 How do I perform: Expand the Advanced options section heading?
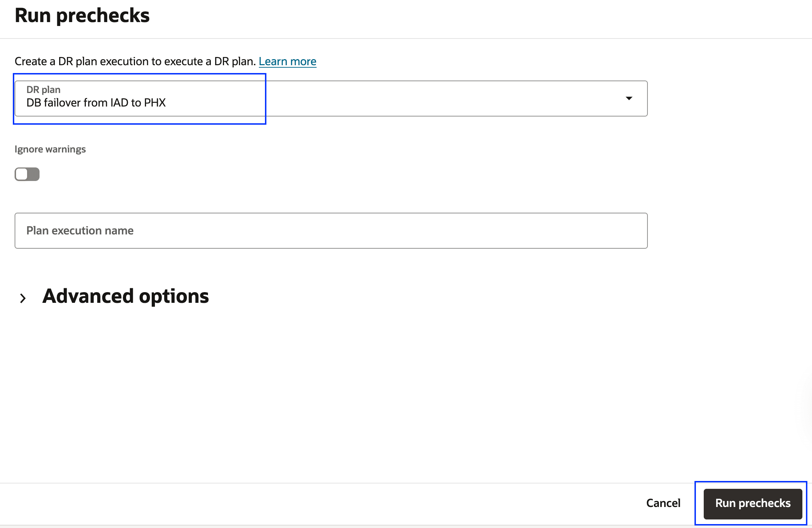(x=125, y=296)
